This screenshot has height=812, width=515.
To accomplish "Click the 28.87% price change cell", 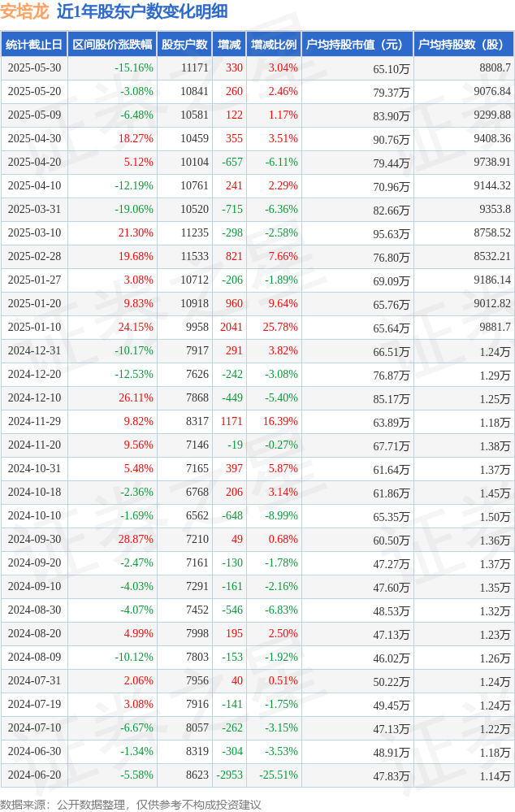I will [112, 539].
